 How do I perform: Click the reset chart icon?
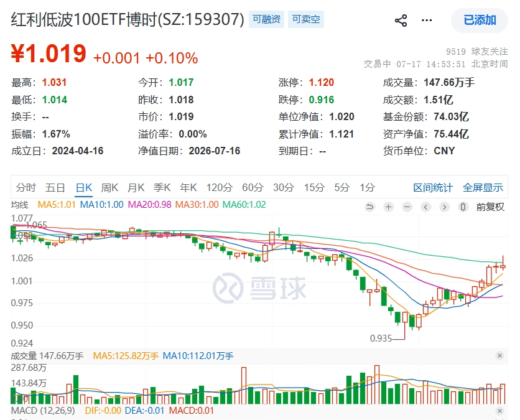click(x=369, y=207)
